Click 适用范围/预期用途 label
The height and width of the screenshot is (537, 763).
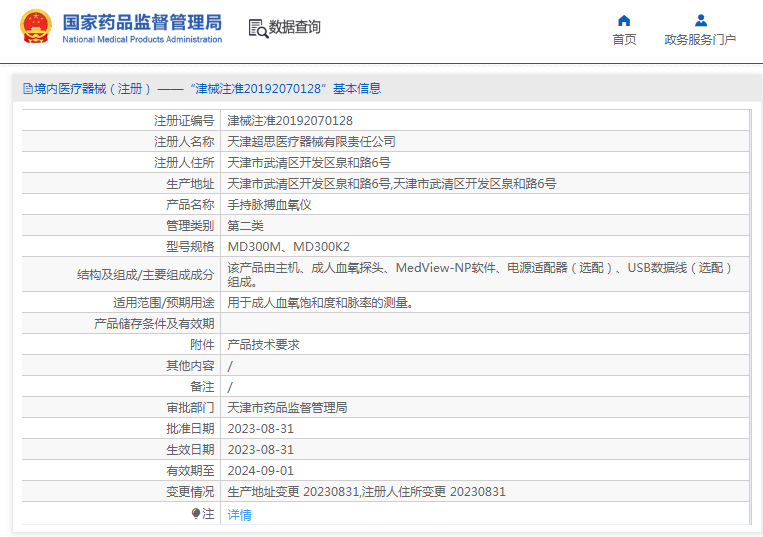164,303
